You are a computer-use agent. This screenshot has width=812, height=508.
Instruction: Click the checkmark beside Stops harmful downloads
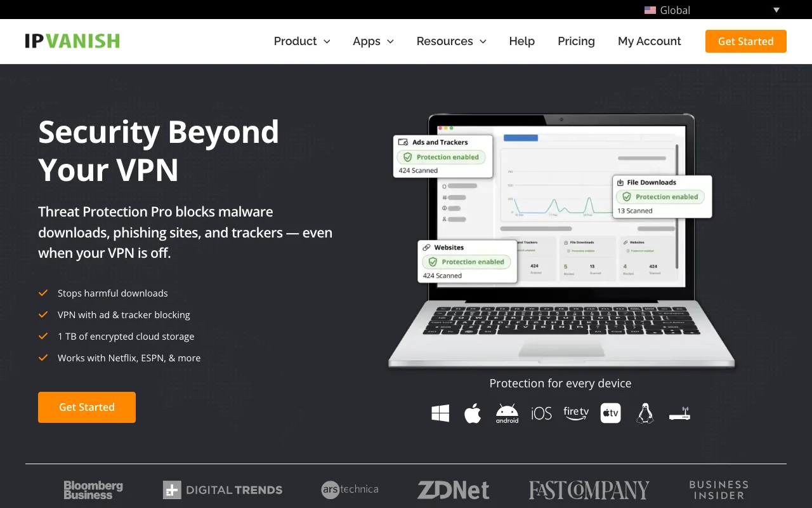pos(43,293)
